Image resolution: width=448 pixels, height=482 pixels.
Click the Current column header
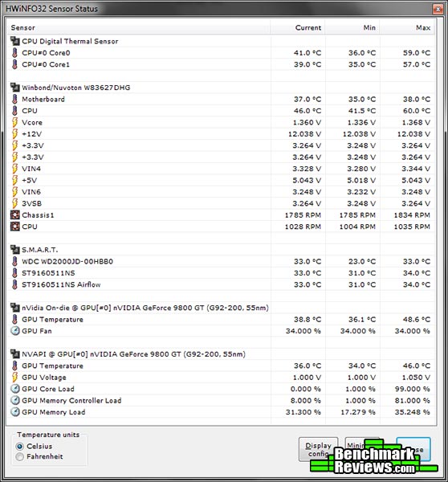pyautogui.click(x=297, y=27)
